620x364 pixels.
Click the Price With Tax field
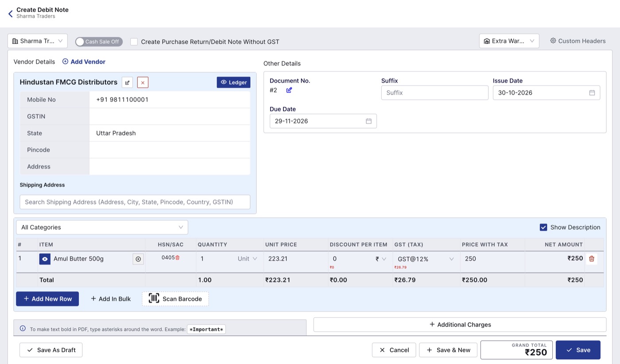click(492, 259)
